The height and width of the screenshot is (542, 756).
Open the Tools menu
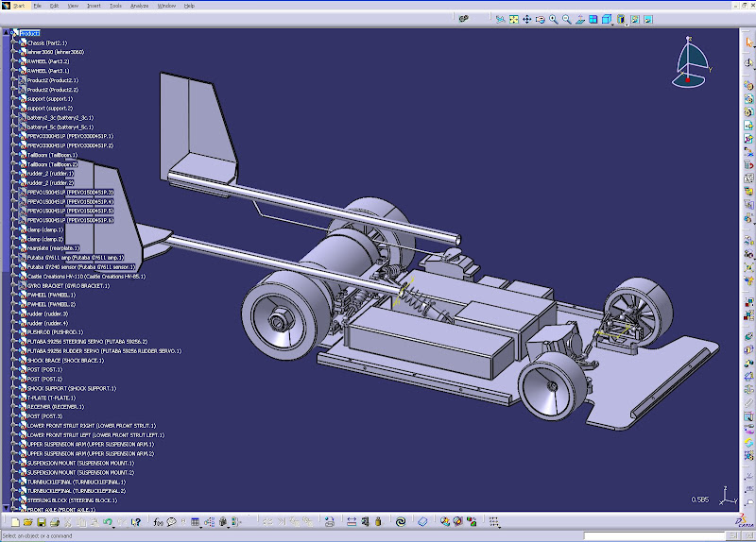[115, 5]
